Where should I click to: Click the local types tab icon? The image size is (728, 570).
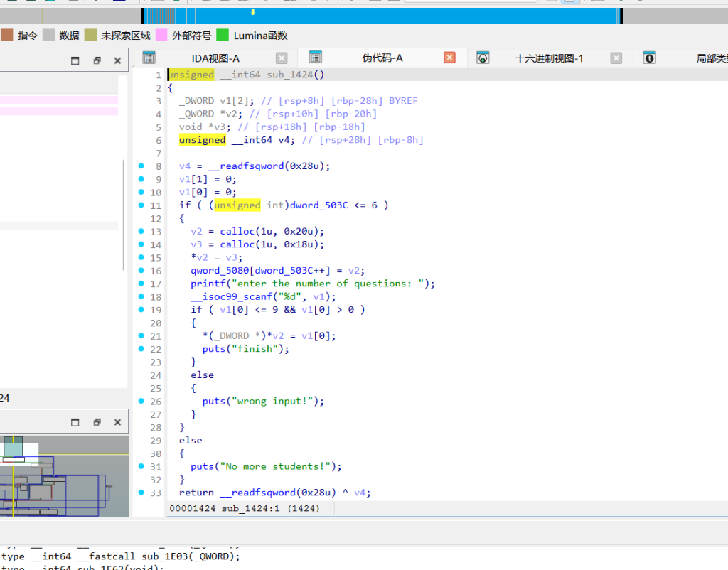(x=650, y=58)
